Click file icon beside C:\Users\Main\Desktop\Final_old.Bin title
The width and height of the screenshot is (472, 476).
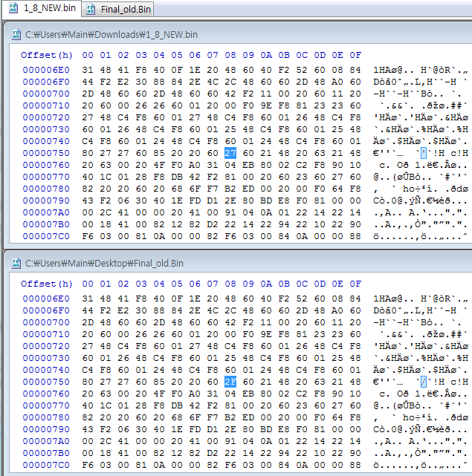pyautogui.click(x=16, y=263)
